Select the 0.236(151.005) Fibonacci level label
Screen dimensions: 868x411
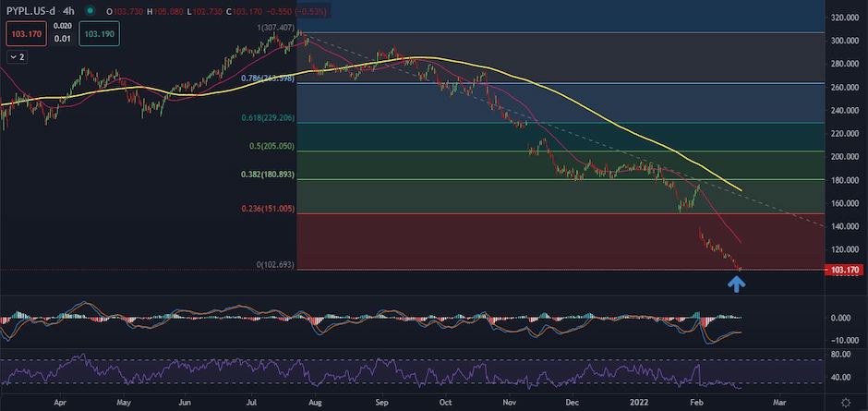point(270,209)
